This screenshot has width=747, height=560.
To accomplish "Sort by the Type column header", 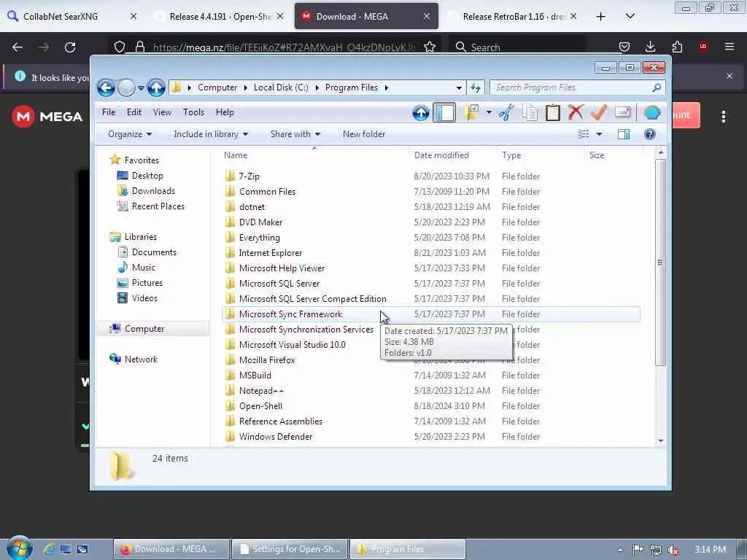I will click(x=541, y=155).
